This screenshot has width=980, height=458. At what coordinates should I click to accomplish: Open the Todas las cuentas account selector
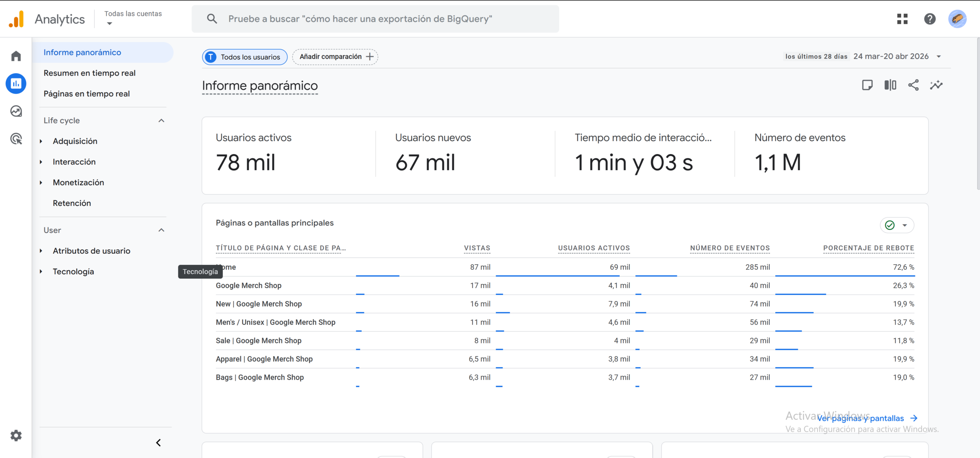(x=133, y=18)
